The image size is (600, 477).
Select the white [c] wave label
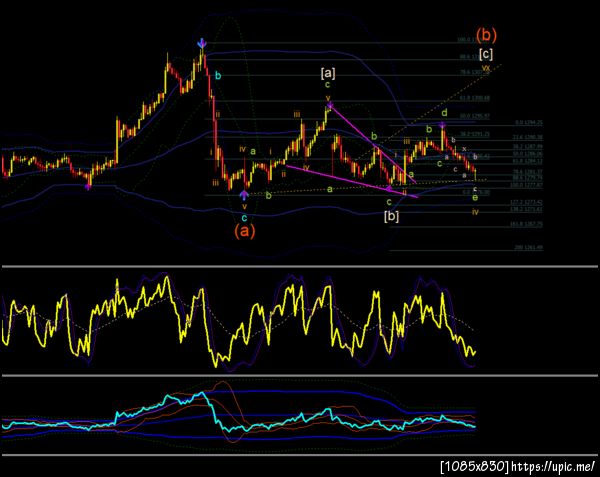pos(486,54)
